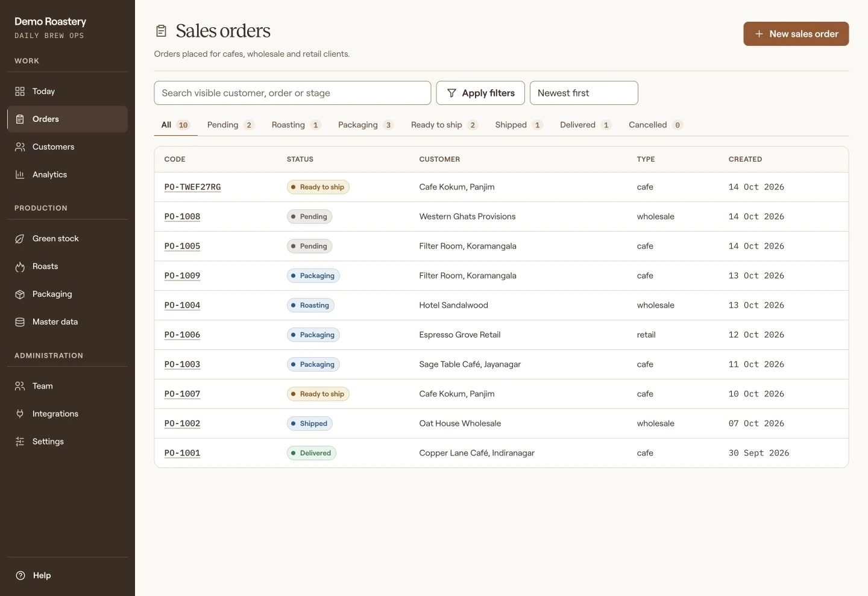The width and height of the screenshot is (868, 596).
Task: Open Team via its users icon
Action: [x=20, y=385]
